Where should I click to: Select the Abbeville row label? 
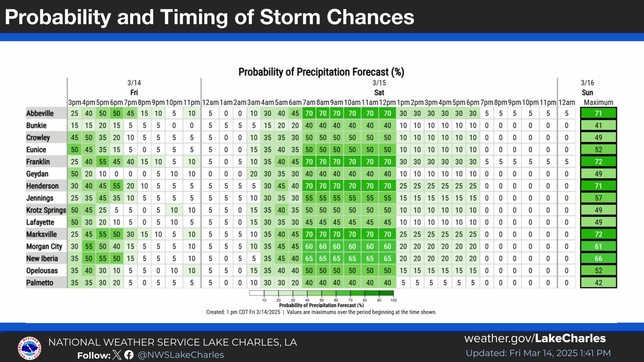tap(40, 113)
